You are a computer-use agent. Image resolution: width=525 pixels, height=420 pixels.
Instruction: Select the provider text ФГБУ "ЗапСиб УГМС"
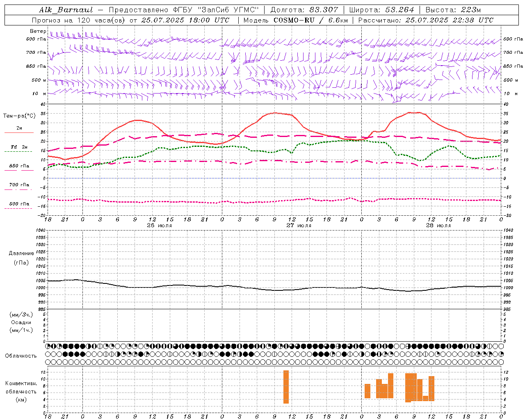[x=215, y=10]
